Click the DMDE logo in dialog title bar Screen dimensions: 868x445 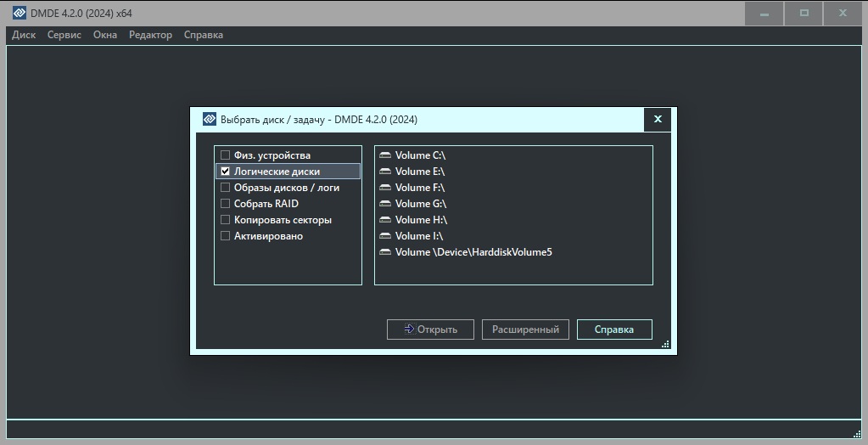click(210, 120)
